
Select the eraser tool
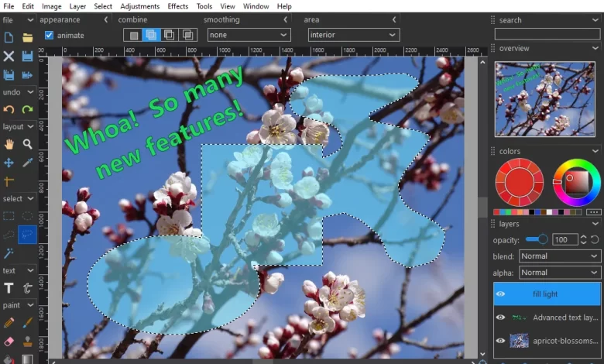tap(9, 342)
